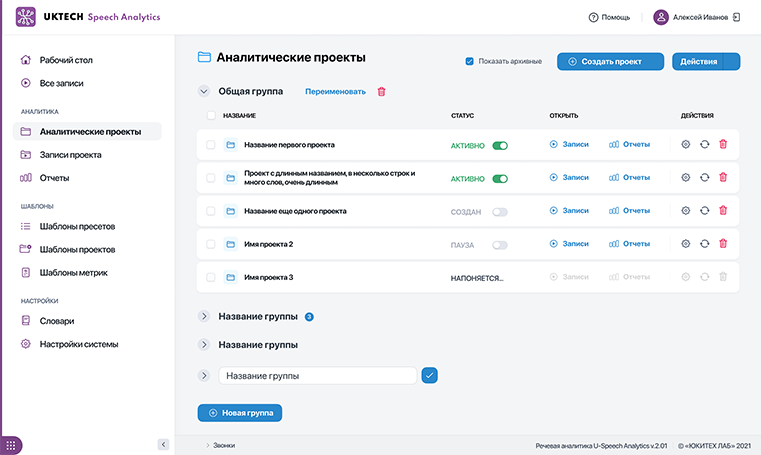Click the refresh icon for Название первого проекта
Viewport: 761px width, 455px height.
pyautogui.click(x=705, y=144)
